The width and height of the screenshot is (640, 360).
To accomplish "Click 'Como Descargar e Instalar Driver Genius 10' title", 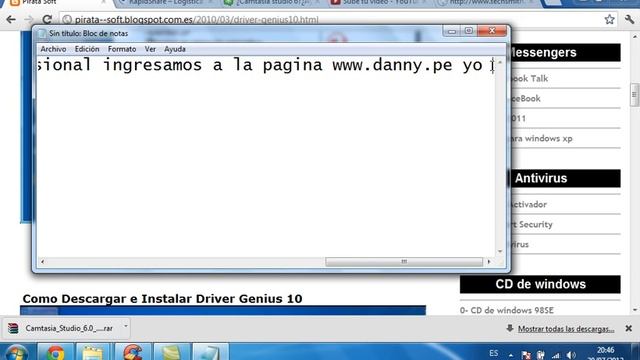I will pyautogui.click(x=162, y=299).
